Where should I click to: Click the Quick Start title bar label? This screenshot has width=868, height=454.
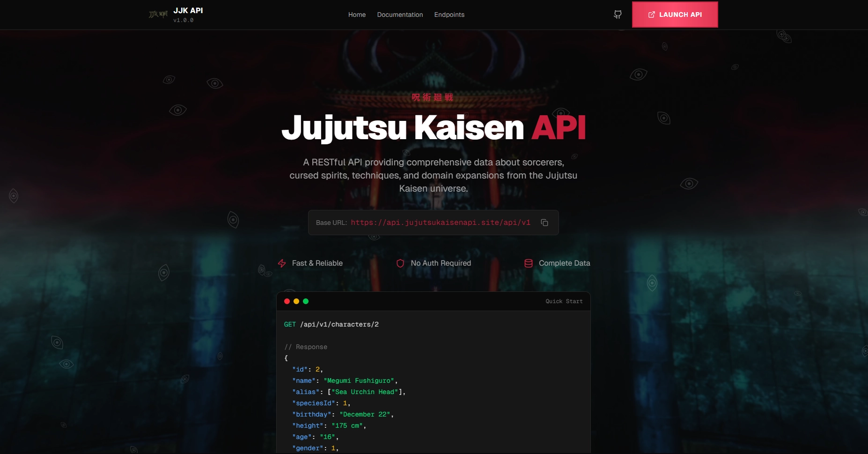(x=564, y=301)
